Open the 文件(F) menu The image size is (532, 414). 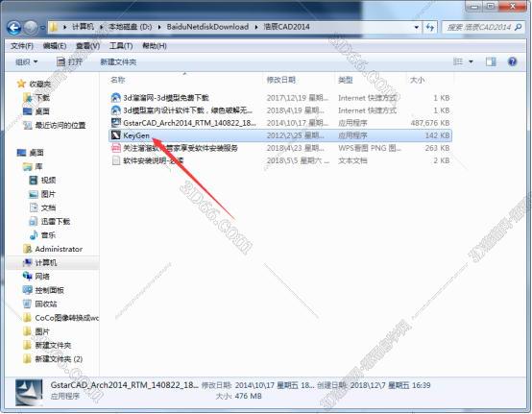pyautogui.click(x=22, y=46)
